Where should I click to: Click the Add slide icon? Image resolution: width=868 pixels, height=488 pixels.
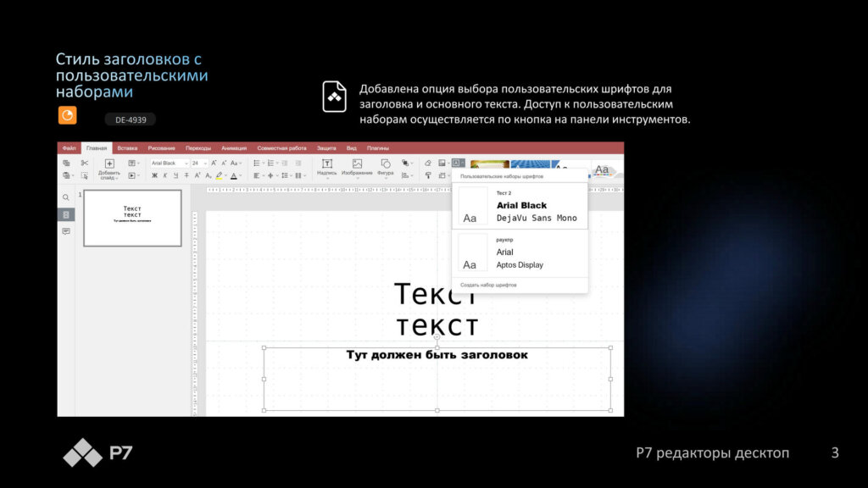click(x=109, y=164)
